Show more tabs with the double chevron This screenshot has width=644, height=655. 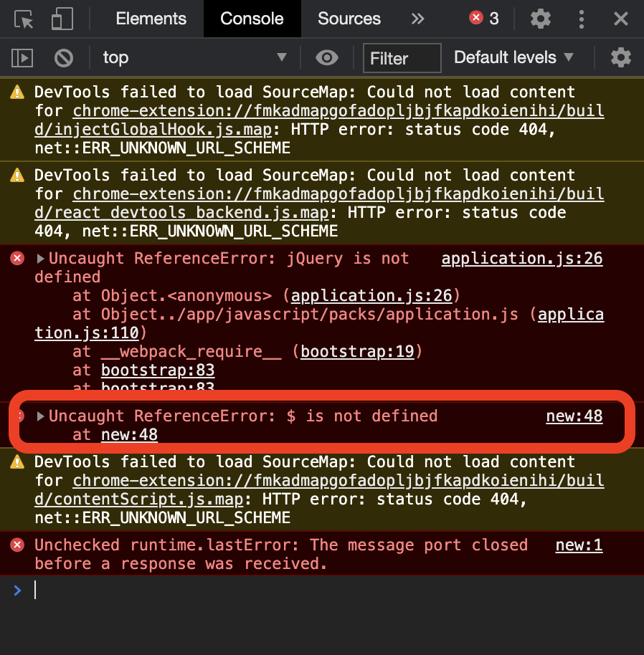pos(417,19)
